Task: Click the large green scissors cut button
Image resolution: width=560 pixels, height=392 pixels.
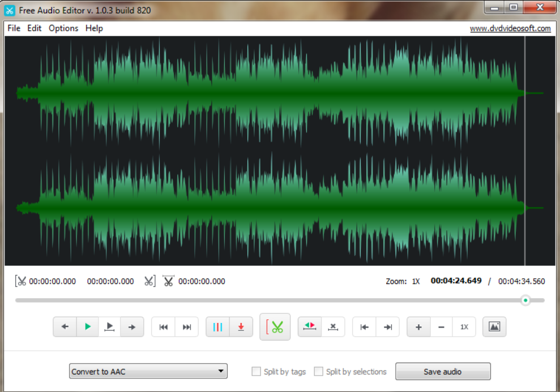Action: click(x=275, y=327)
